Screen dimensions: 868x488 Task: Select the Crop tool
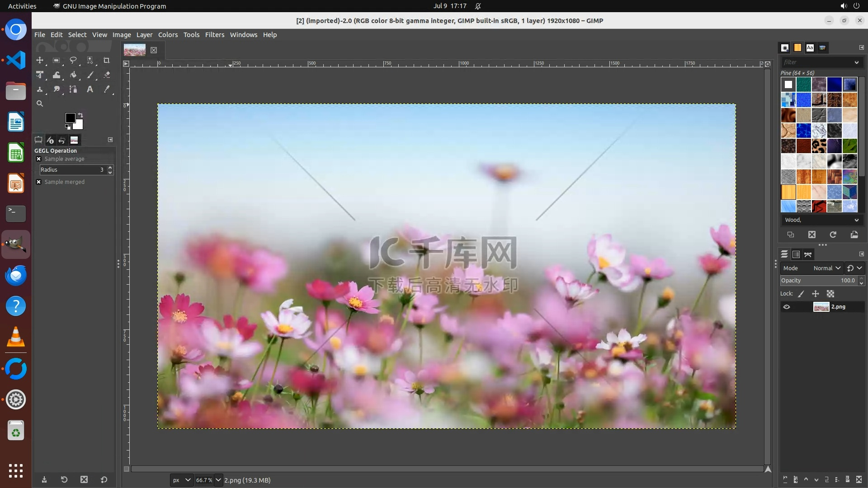pos(107,60)
